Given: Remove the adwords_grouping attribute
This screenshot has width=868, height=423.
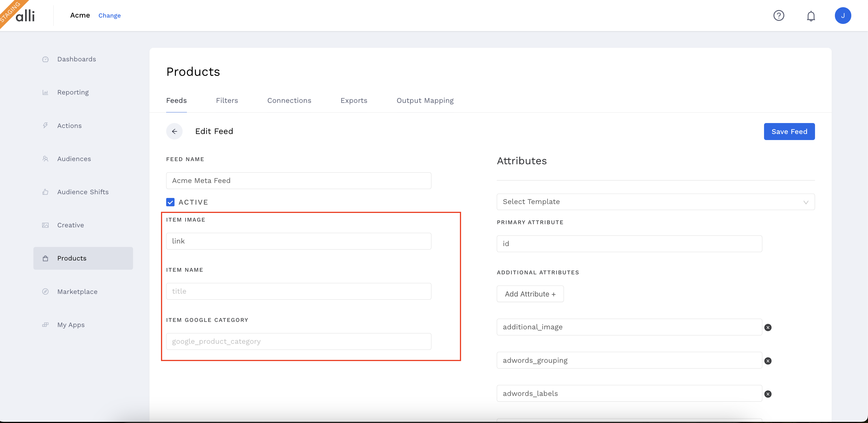Looking at the screenshot, I should (767, 361).
